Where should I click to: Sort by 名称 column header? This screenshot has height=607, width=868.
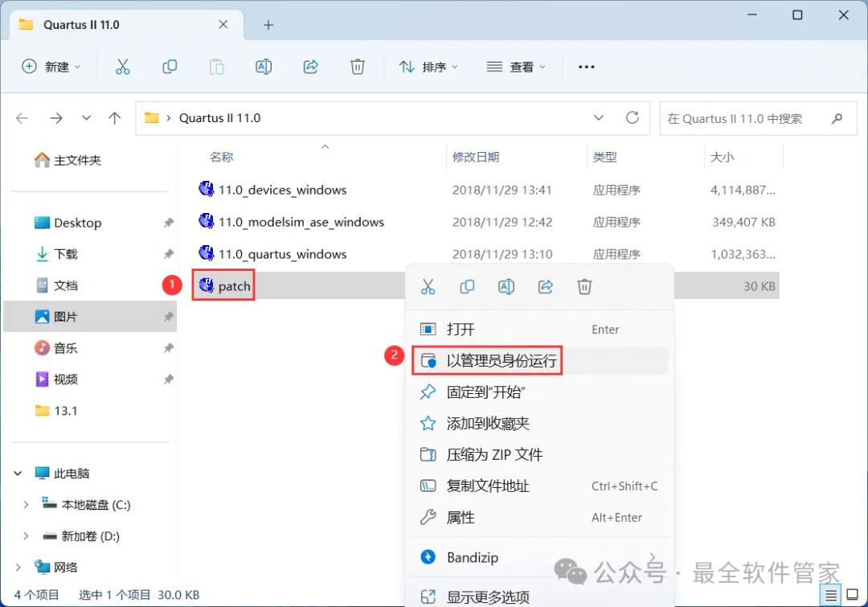[x=222, y=158]
